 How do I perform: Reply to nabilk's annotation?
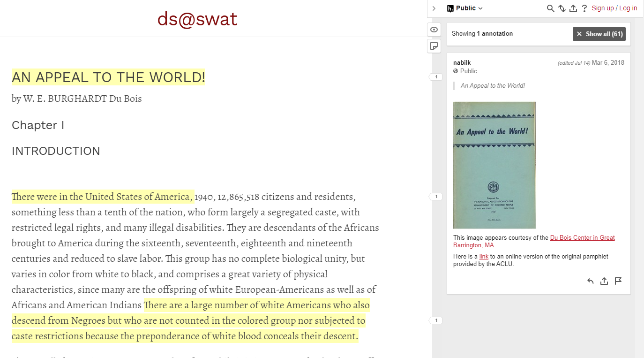[x=591, y=281]
